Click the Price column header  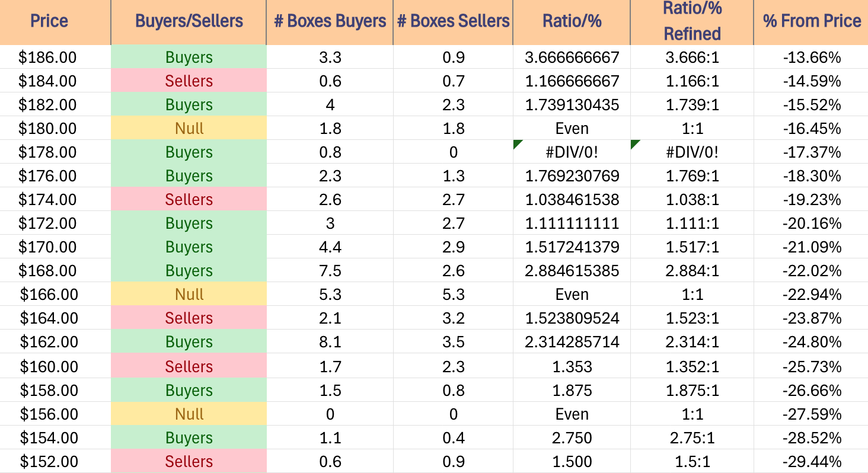click(55, 22)
